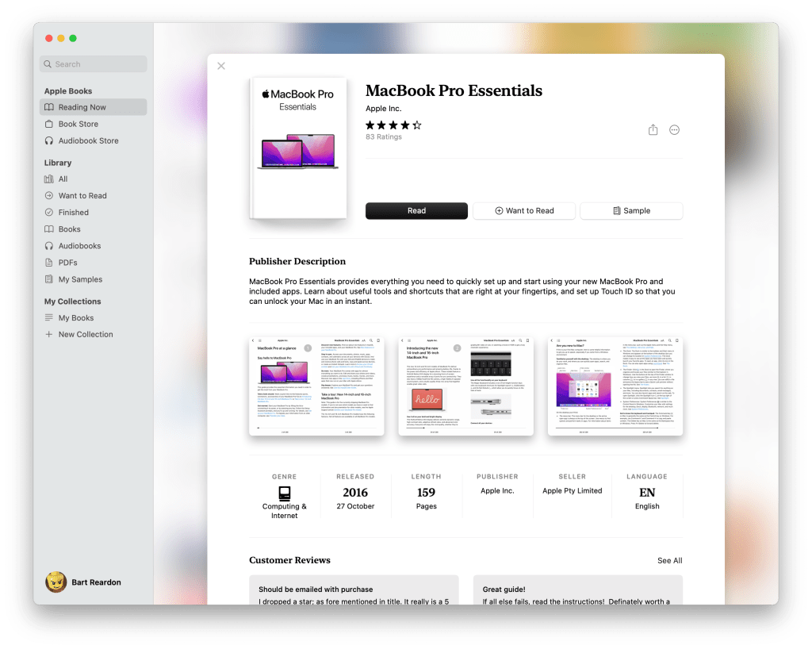Click See All customer reviews
Viewport: 812px width, 649px height.
(x=669, y=560)
